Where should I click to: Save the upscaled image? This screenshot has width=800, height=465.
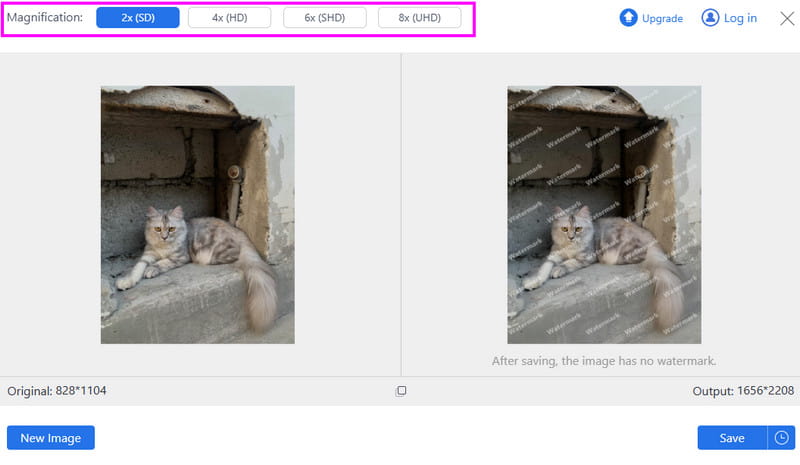coord(732,438)
